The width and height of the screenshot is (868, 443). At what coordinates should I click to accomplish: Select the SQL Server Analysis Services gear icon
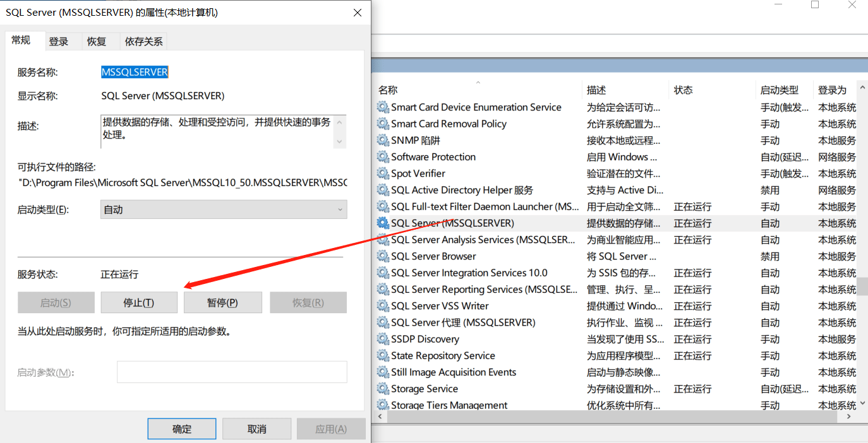tap(383, 240)
